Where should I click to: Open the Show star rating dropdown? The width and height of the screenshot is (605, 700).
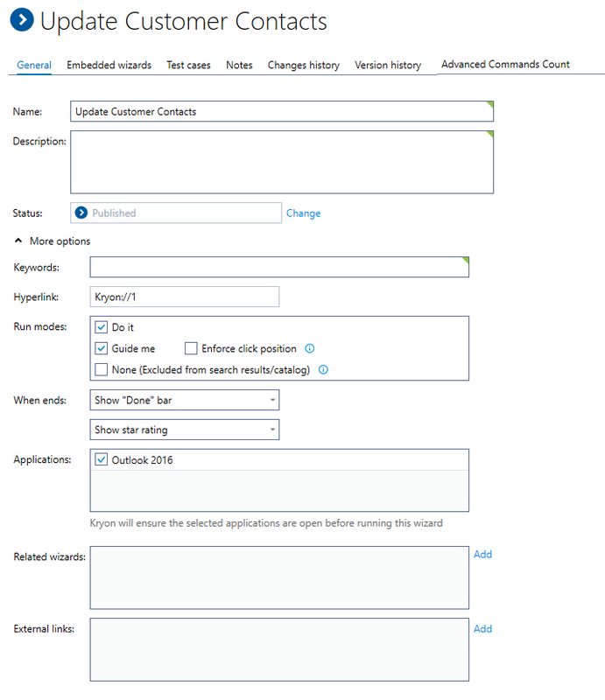185,430
